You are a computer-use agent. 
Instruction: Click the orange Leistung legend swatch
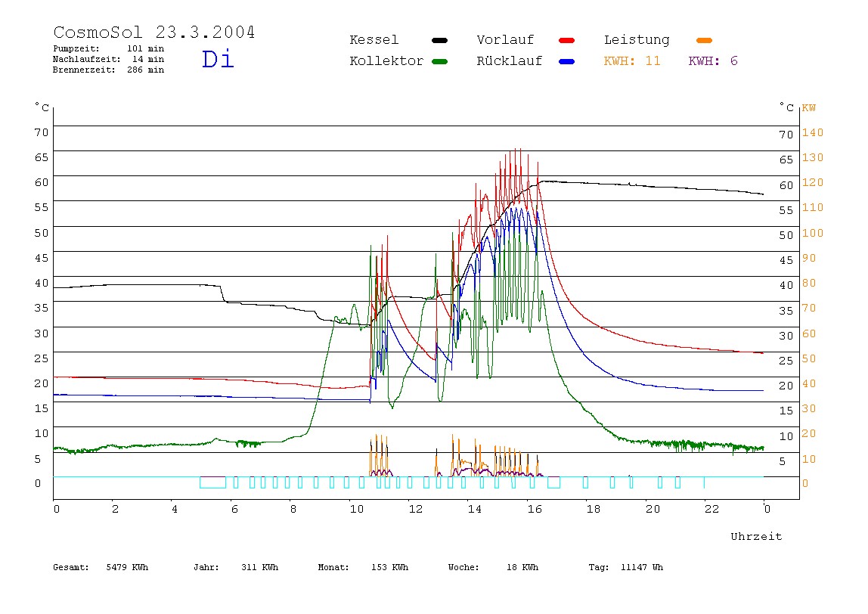coord(704,40)
